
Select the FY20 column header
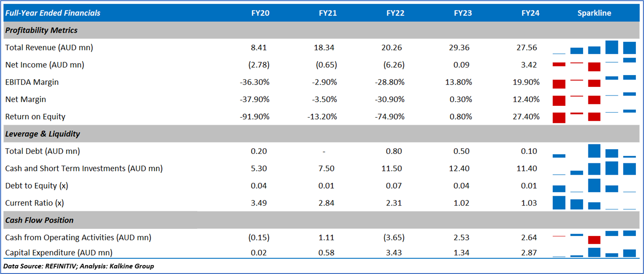(x=260, y=13)
